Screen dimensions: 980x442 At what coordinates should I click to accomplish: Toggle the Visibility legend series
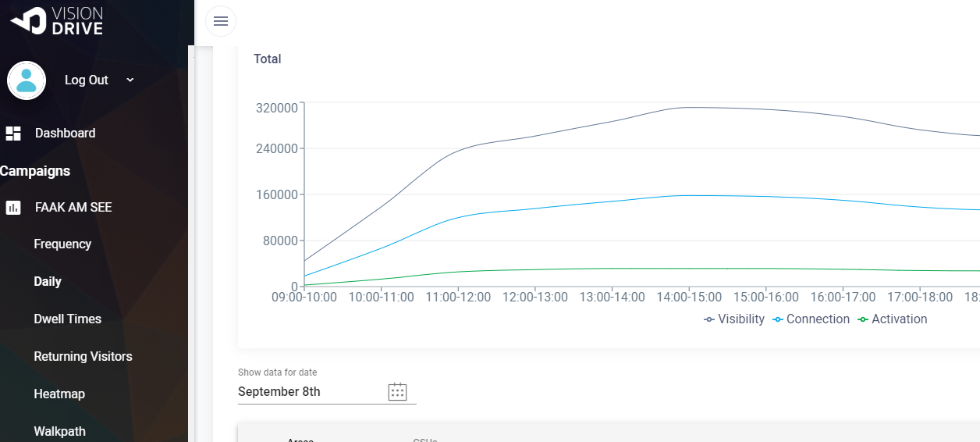tap(734, 319)
